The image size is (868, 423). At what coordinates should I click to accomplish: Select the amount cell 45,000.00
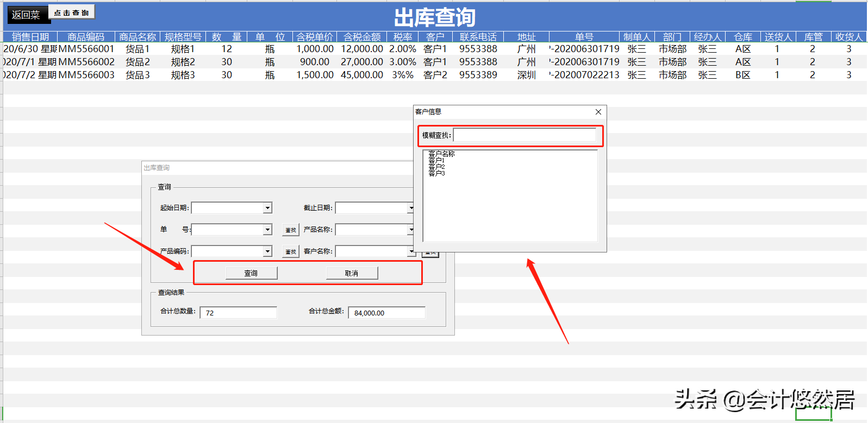pos(362,75)
